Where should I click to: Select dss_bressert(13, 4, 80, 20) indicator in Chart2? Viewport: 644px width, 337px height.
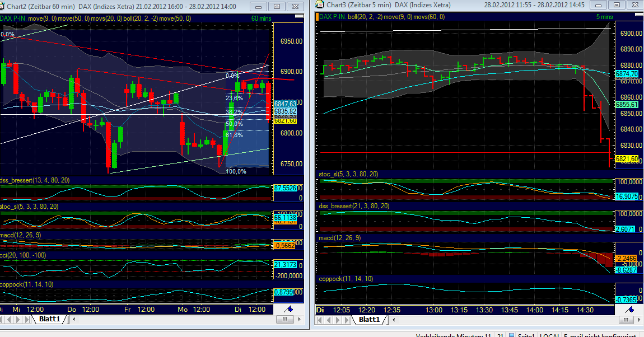point(35,180)
